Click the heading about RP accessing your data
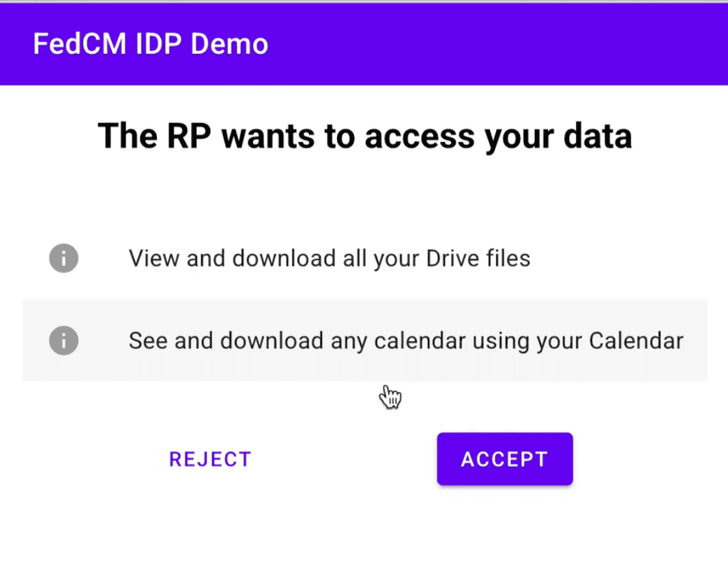Viewport: 728px width, 582px height. [x=364, y=135]
